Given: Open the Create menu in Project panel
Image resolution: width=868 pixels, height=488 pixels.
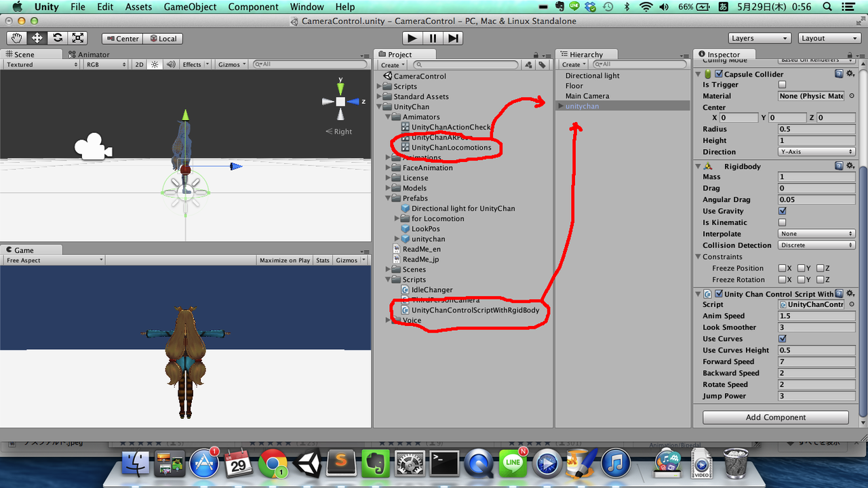Looking at the screenshot, I should 393,65.
